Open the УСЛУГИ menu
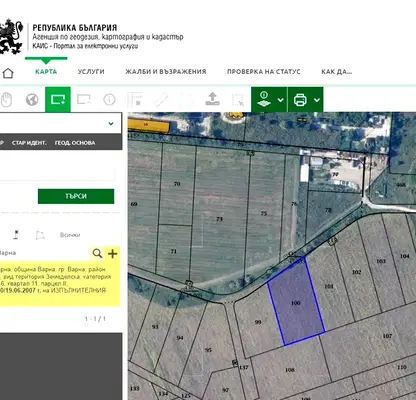Image resolution: width=416 pixels, height=400 pixels. pyautogui.click(x=91, y=72)
